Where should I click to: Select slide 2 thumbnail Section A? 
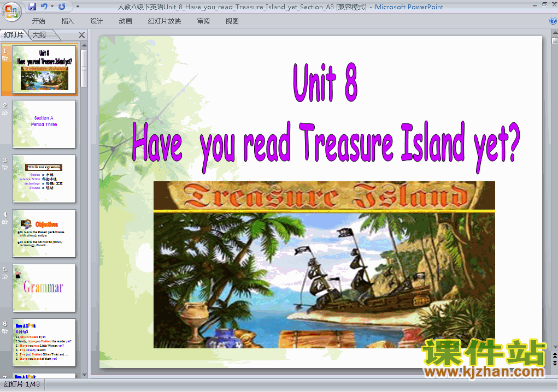tap(44, 124)
